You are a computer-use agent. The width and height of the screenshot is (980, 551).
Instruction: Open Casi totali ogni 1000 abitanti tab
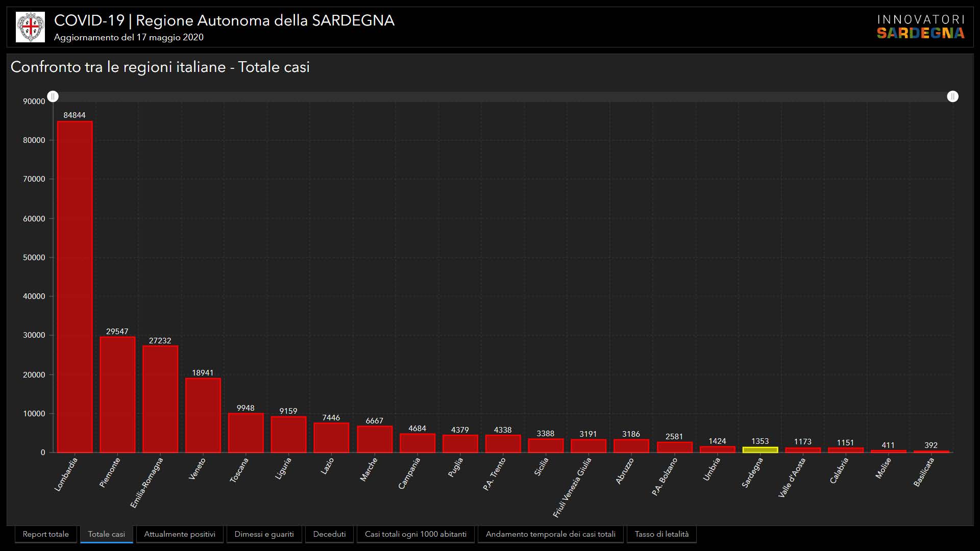[x=415, y=534]
